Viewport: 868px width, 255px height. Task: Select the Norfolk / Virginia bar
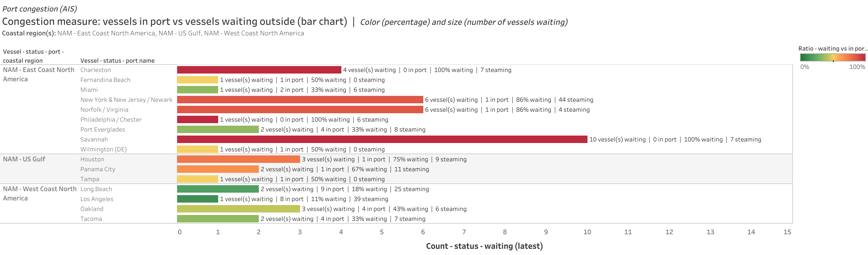point(300,110)
